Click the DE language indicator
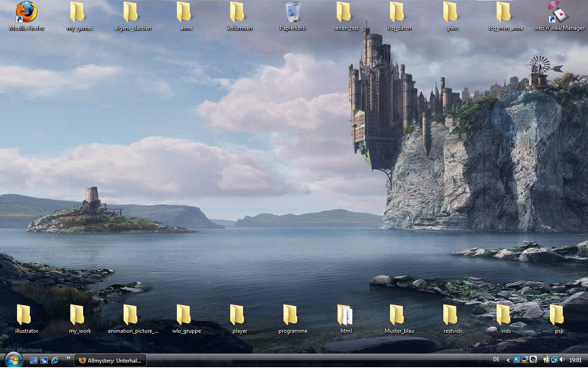The width and height of the screenshot is (588, 369). pyautogui.click(x=496, y=359)
